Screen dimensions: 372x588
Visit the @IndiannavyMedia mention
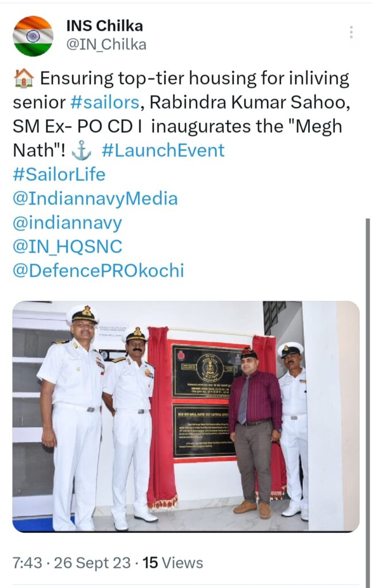[95, 199]
